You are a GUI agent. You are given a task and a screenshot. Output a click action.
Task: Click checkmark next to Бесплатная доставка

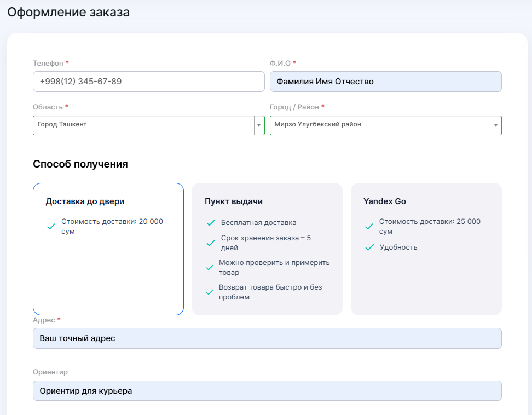tap(211, 223)
